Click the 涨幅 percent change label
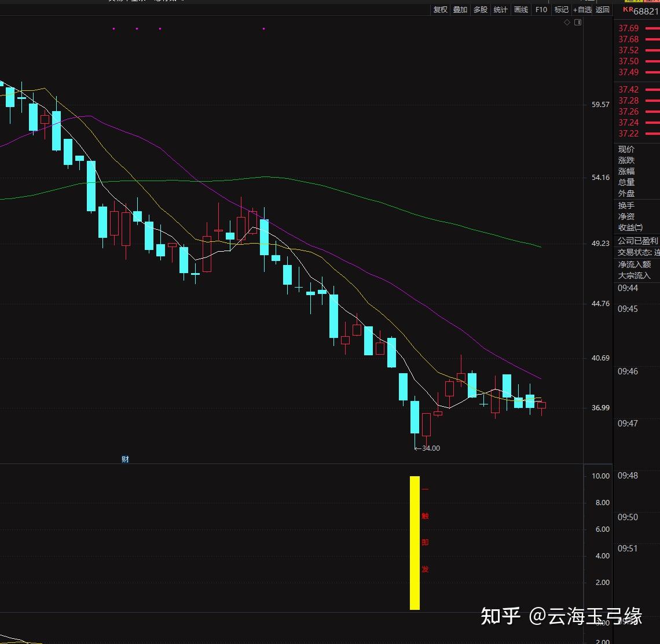 click(626, 171)
